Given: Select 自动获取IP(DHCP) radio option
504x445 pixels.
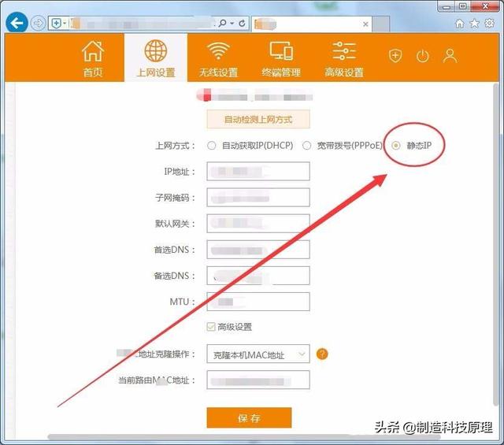Looking at the screenshot, I should pos(211,146).
